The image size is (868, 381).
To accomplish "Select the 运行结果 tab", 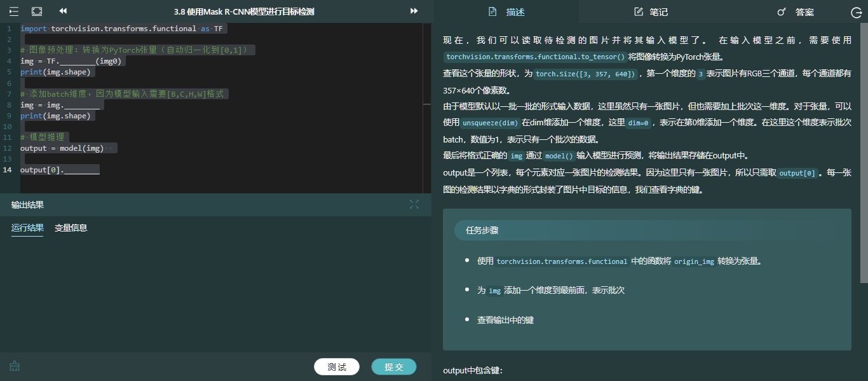I will click(27, 228).
